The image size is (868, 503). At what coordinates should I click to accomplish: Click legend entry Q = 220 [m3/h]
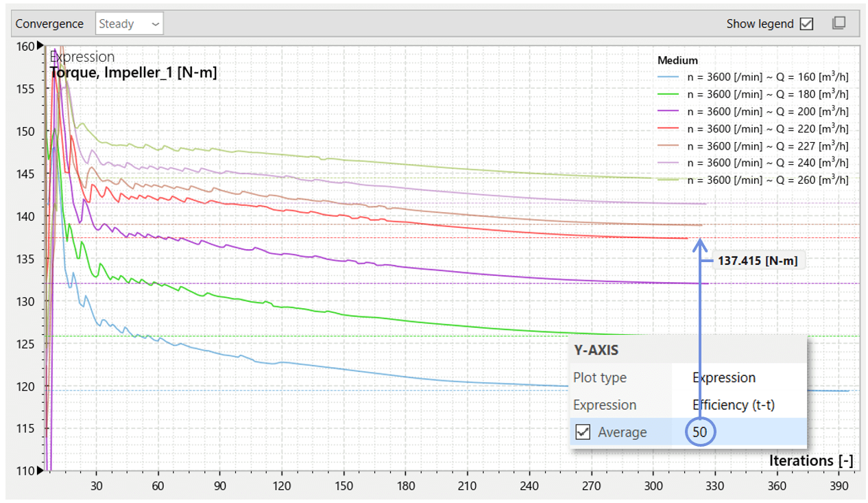[753, 129]
